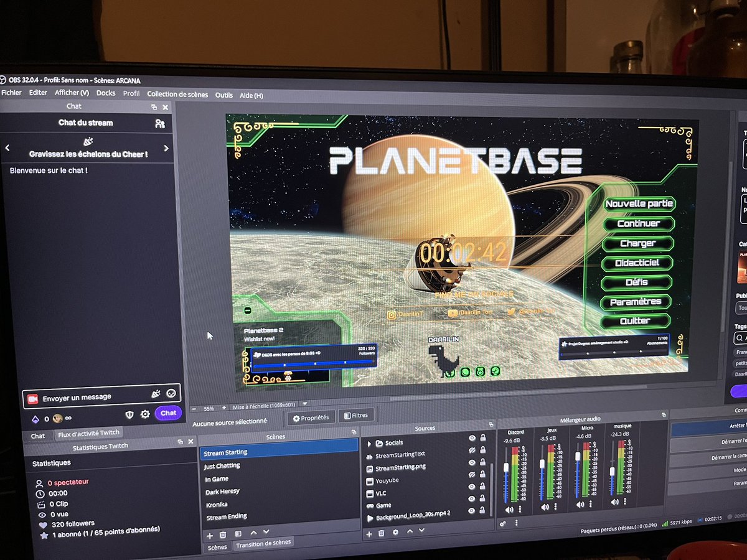Show the hidden Youyube source
This screenshot has height=560, width=747.
pos(472,475)
